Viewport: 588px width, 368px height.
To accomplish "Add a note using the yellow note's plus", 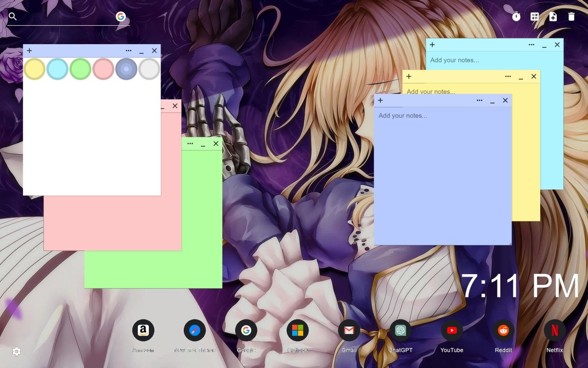I will tap(409, 76).
